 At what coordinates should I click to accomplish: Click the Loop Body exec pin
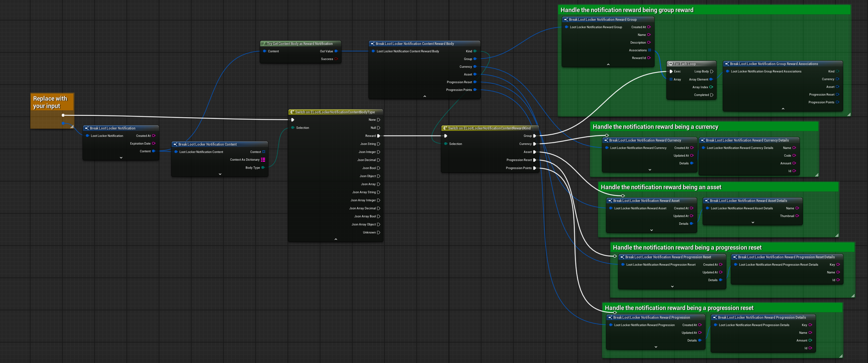(712, 71)
